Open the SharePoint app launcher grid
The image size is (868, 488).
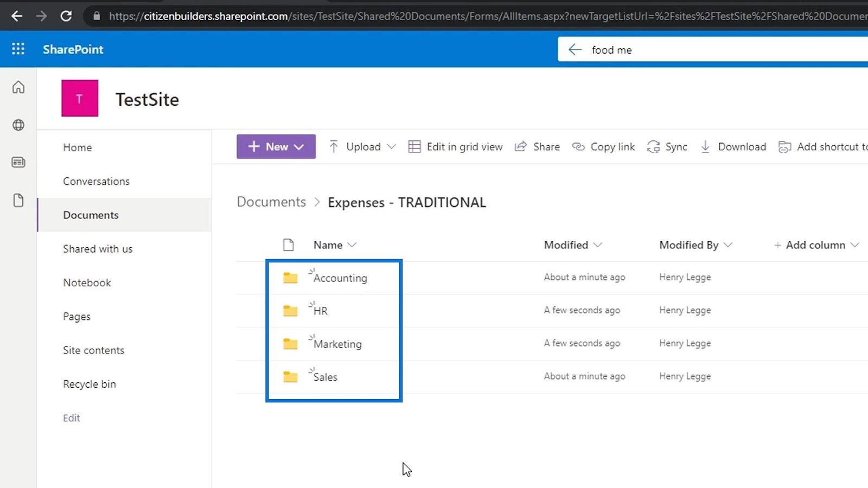point(18,49)
